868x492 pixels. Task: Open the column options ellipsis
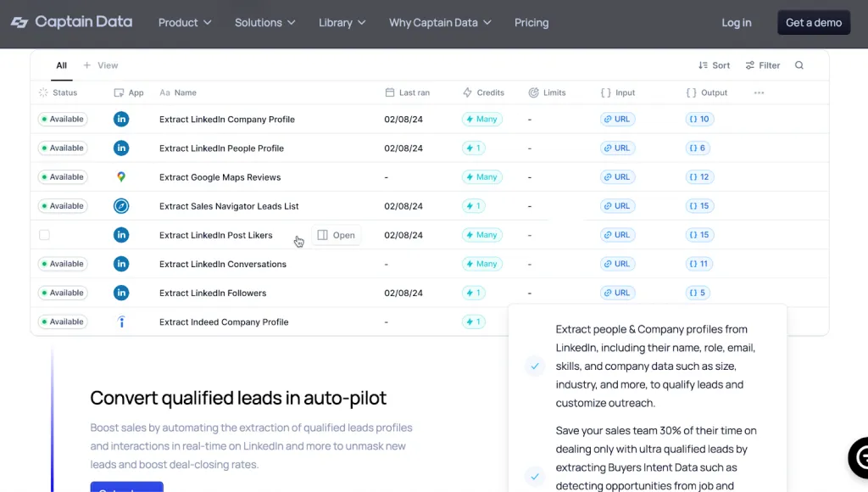click(x=759, y=92)
